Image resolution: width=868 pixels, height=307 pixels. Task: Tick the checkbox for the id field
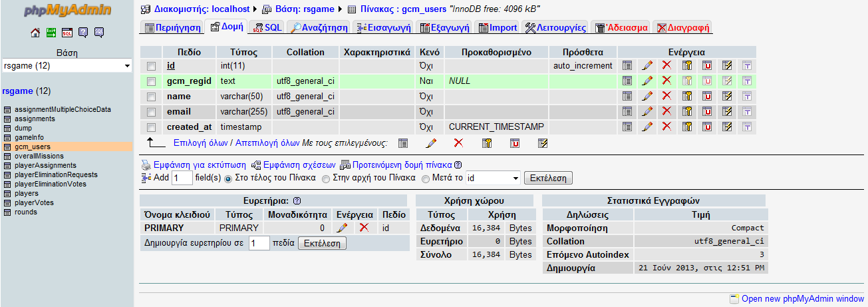(x=151, y=66)
